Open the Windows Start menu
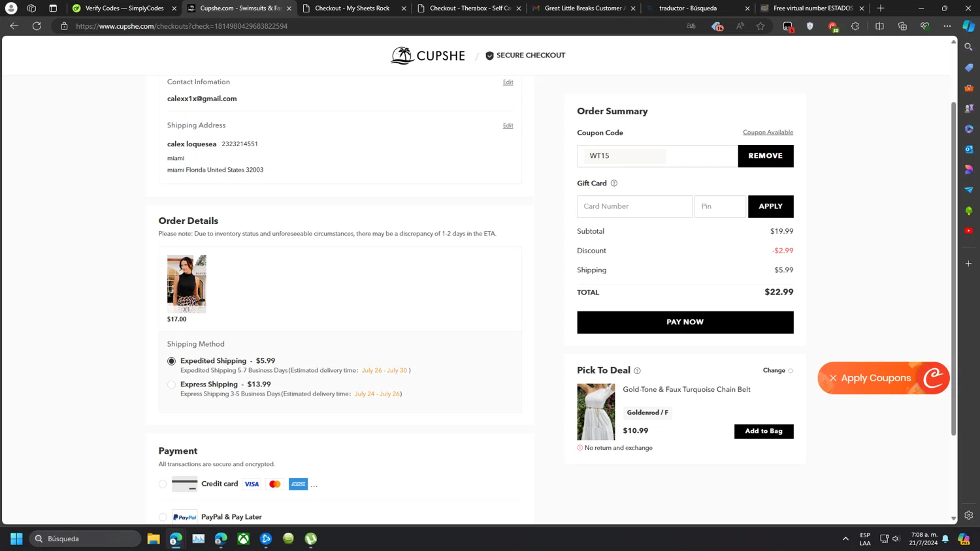This screenshot has height=551, width=980. pyautogui.click(x=17, y=539)
